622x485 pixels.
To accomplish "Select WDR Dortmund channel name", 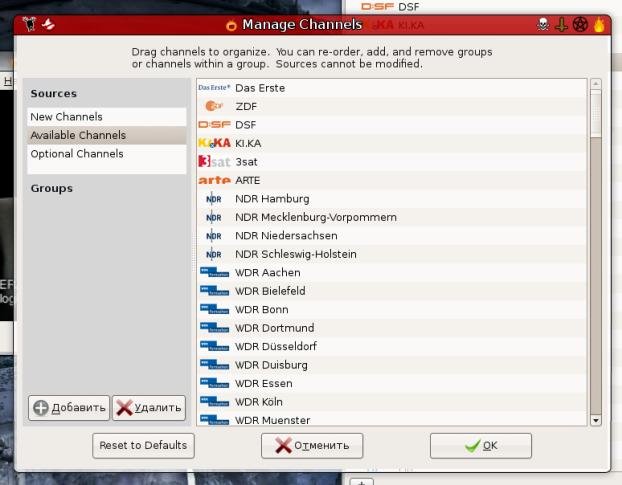I will coord(275,328).
